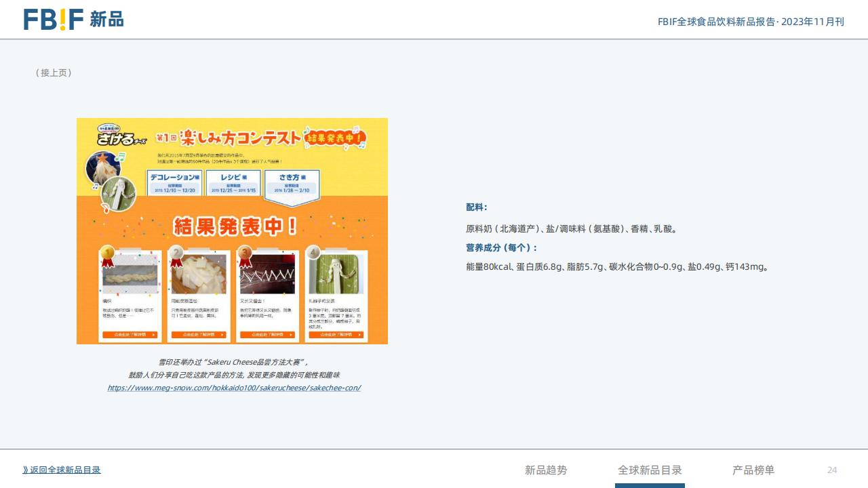
Task: Click the 結果発表中! orange burst badge
Action: [x=335, y=137]
